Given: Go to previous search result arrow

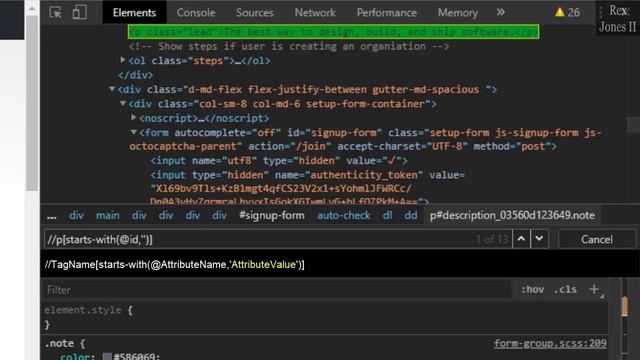Looking at the screenshot, I should [521, 239].
